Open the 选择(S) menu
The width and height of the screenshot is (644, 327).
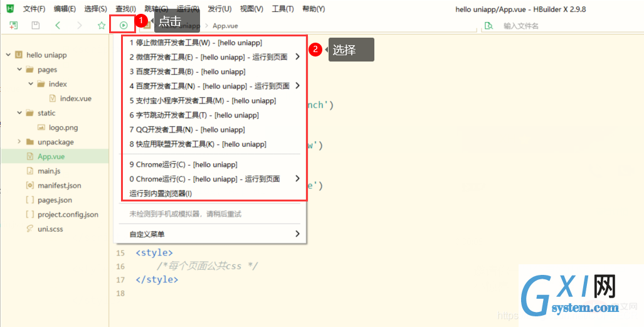[96, 9]
